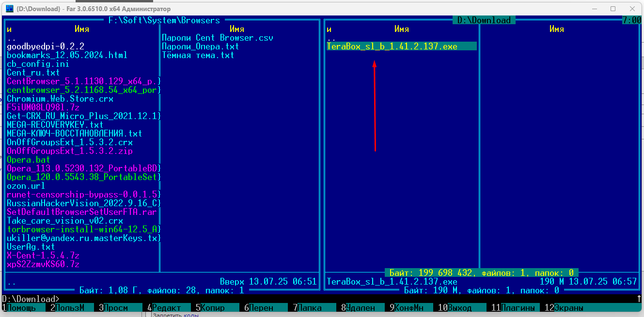Select centbrowser_5.2.1168.54_x64_por executable
644x317 pixels.
83,90
